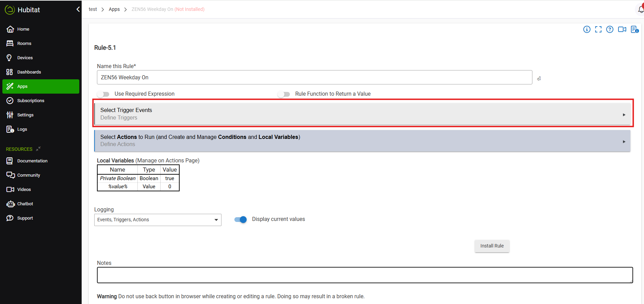
Task: Click the Apps breadcrumb link
Action: coord(114,9)
